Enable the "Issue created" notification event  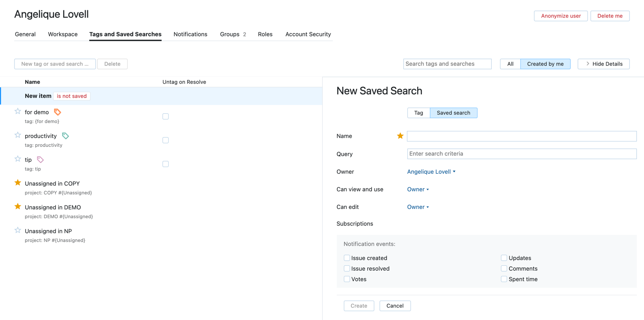point(347,258)
